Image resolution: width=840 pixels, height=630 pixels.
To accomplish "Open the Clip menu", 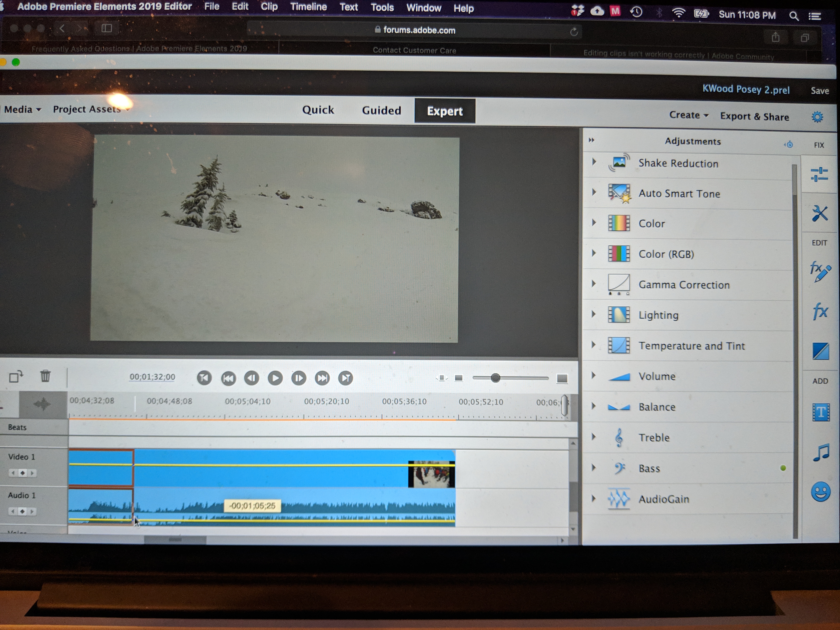I will [269, 7].
